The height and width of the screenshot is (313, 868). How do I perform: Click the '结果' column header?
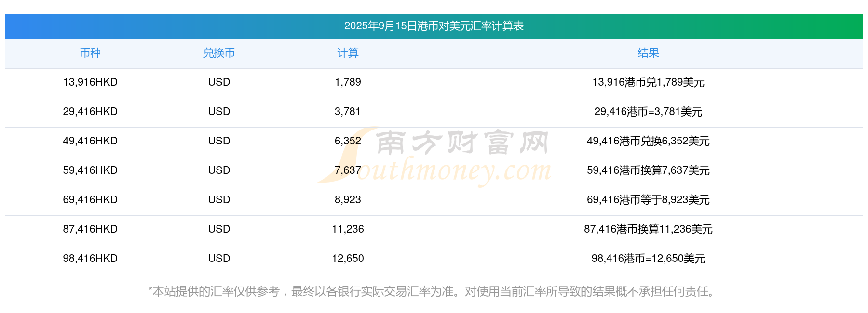(x=648, y=53)
